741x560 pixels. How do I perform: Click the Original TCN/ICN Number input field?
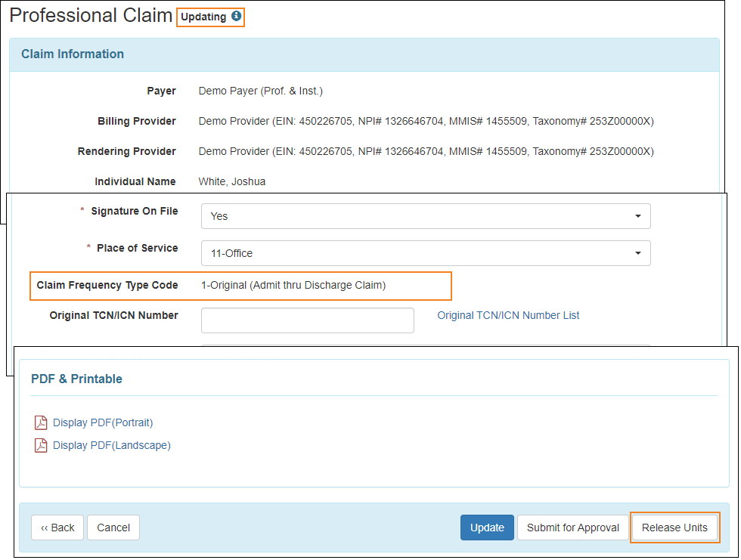click(307, 320)
